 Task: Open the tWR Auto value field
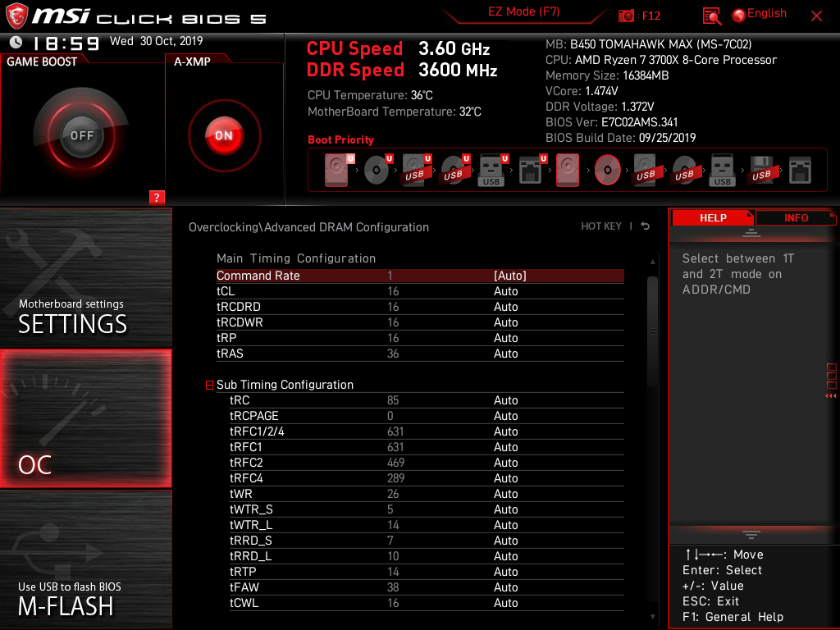coord(505,493)
